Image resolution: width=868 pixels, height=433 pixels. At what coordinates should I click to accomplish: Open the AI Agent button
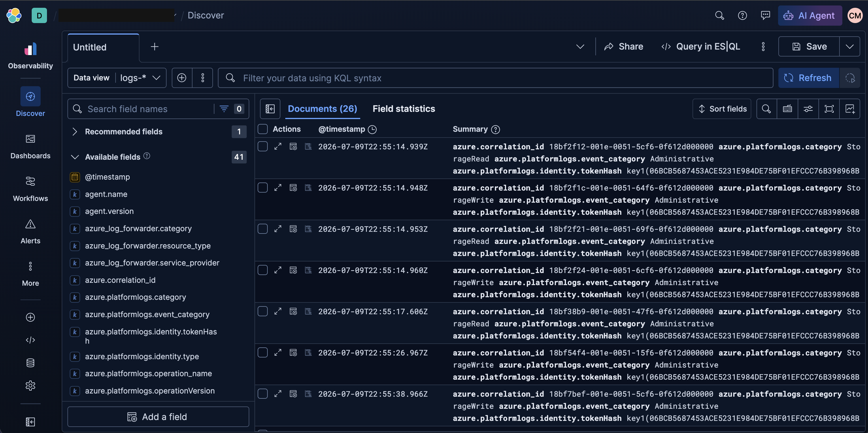click(810, 16)
